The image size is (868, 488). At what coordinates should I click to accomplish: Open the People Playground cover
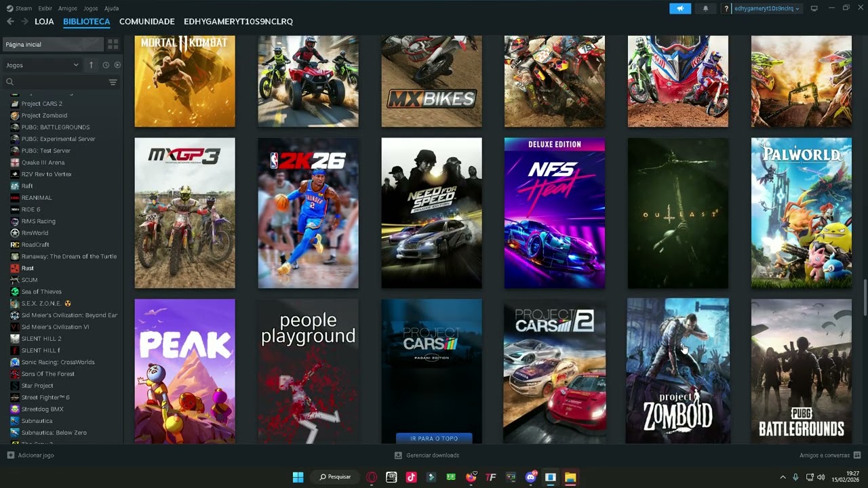click(x=308, y=371)
